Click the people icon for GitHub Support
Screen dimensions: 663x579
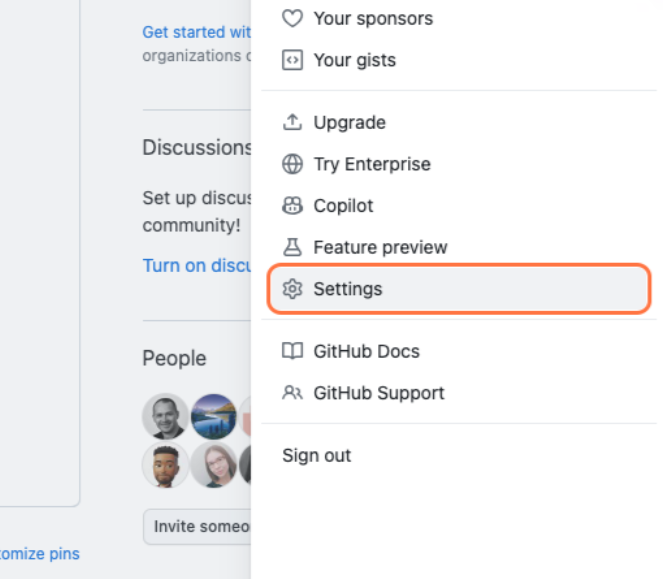(292, 393)
